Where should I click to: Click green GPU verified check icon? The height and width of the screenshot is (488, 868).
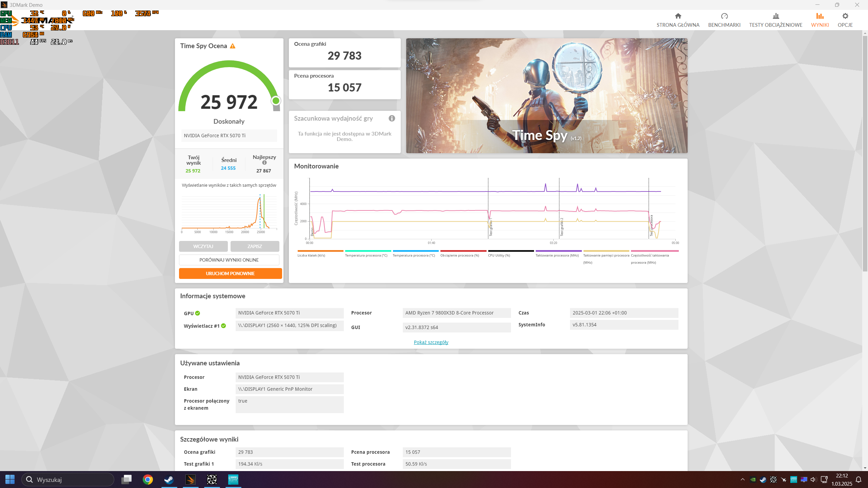coord(198,313)
